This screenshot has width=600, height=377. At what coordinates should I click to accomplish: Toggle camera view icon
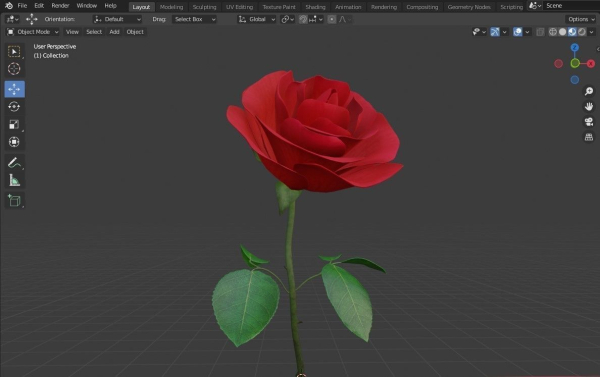coord(589,122)
